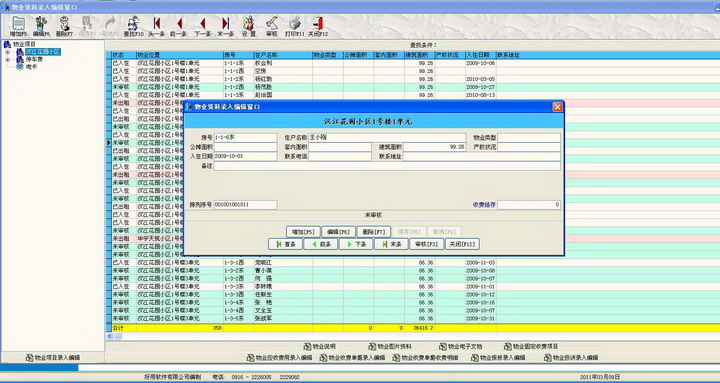Open the 物业收费单据录入编辑 tab
The height and width of the screenshot is (383, 720).
point(352,358)
